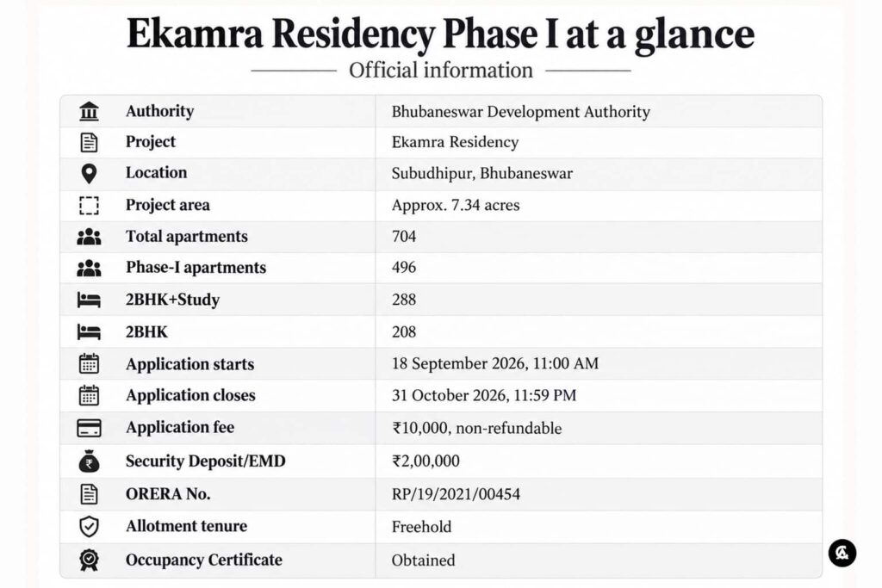
Task: Click the rupee money bag icon
Action: click(89, 461)
